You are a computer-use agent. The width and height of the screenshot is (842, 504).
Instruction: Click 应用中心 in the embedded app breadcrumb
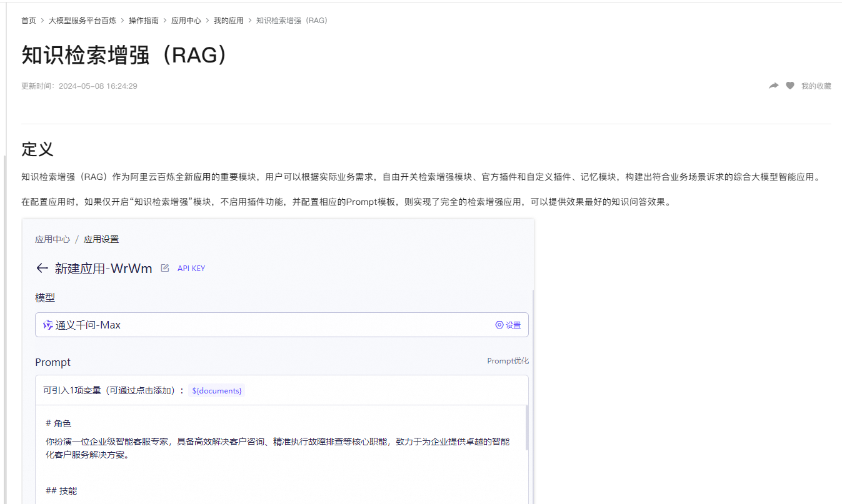pyautogui.click(x=53, y=239)
